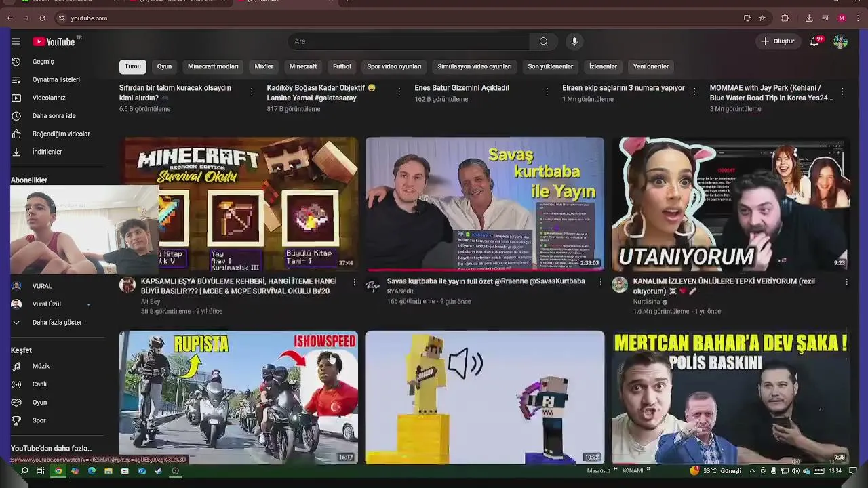The height and width of the screenshot is (488, 868).
Task: Click the YouTube logo home link
Action: click(x=54, y=41)
